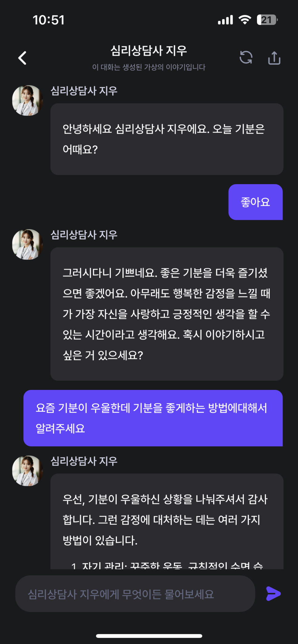Tap the greeting message 안녕하세요 bubble
This screenshot has height=644, width=298.
[x=167, y=139]
